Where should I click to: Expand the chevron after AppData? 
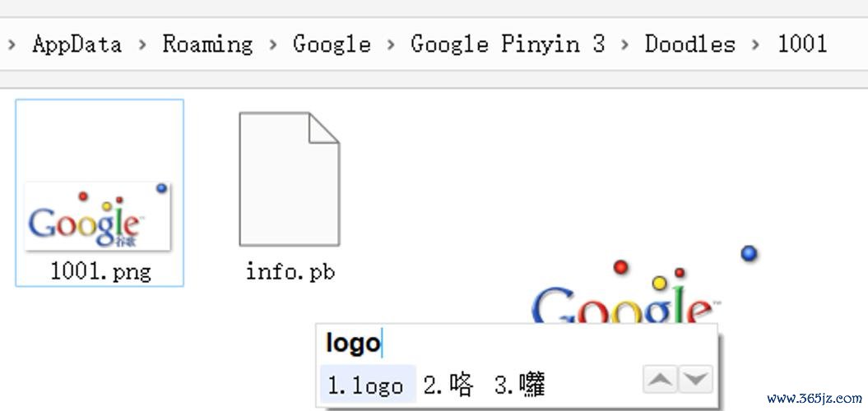(142, 45)
